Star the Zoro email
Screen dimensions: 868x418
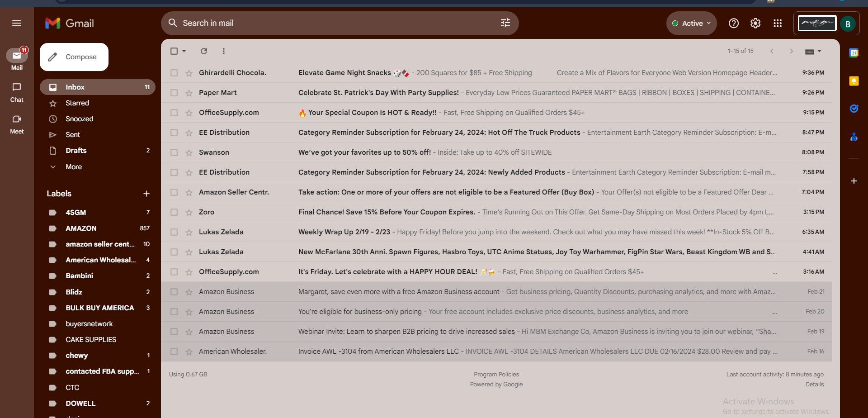(x=189, y=212)
